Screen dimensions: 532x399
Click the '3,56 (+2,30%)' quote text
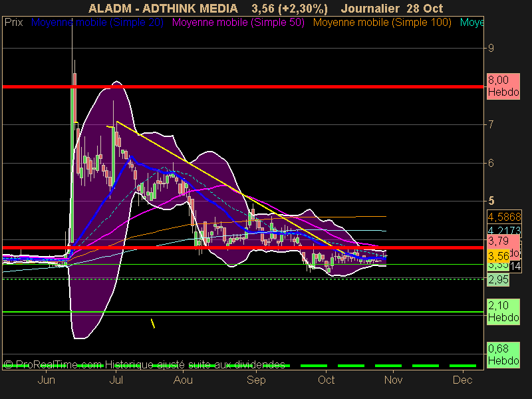click(289, 9)
